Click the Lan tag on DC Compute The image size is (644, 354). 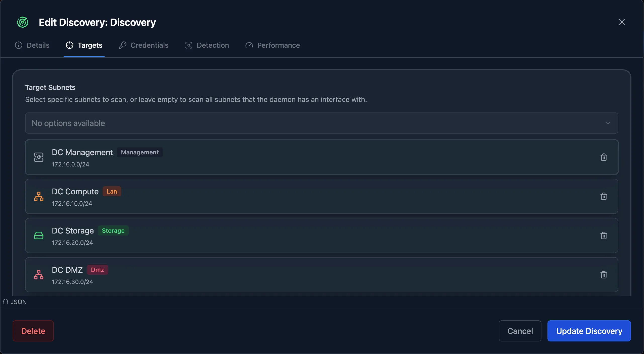tap(112, 191)
